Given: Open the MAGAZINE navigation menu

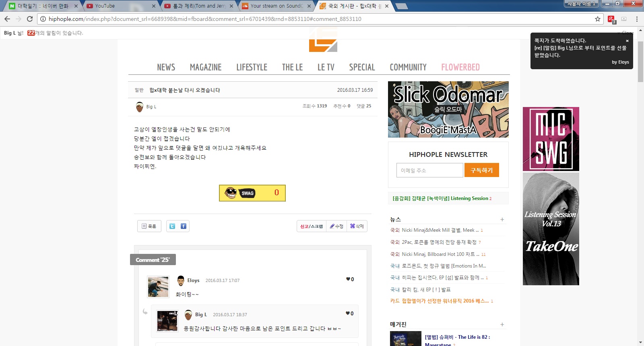Looking at the screenshot, I should pos(205,67).
